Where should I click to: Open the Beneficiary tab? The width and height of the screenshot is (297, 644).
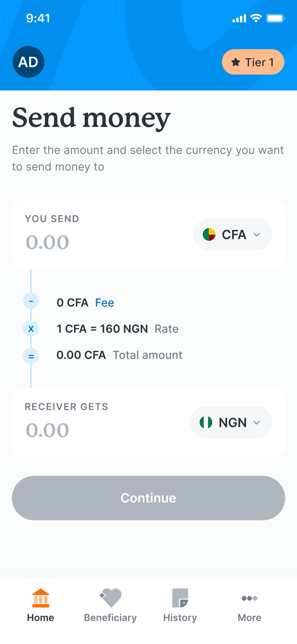(x=110, y=605)
